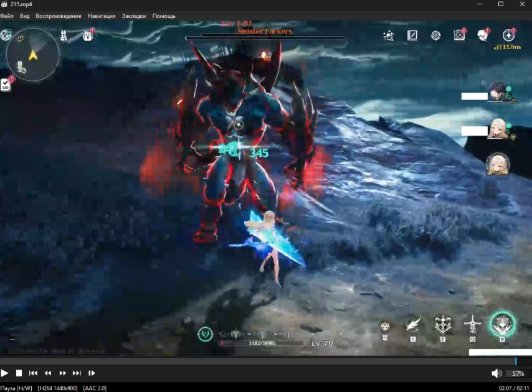Click the 1182/38985 health bar
This screenshot has height=392, width=532.
pos(262,343)
